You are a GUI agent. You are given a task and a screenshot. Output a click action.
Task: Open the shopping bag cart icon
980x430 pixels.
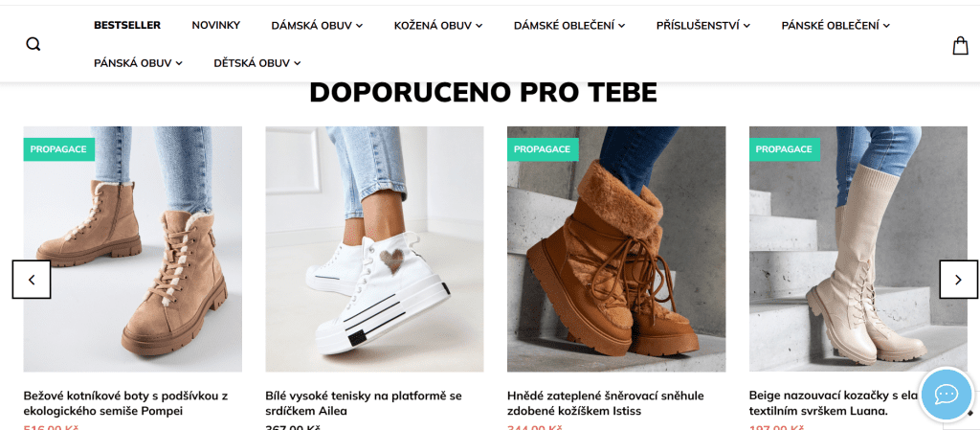point(960,45)
